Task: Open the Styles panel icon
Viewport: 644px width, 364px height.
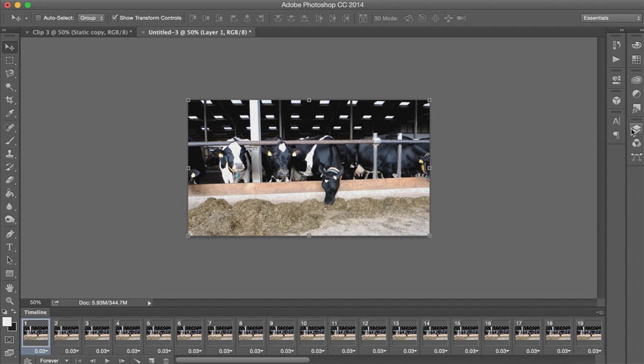Action: tap(636, 108)
